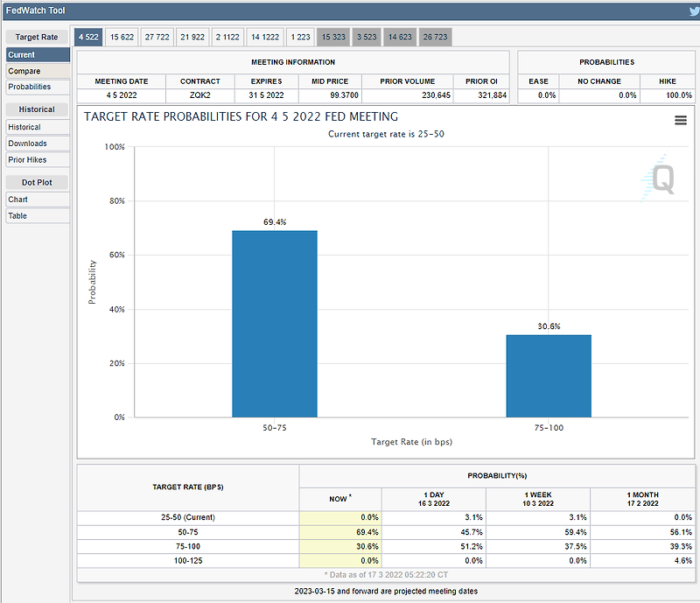Click the 230,645 prior volume cell
The height and width of the screenshot is (603, 700).
[408, 95]
